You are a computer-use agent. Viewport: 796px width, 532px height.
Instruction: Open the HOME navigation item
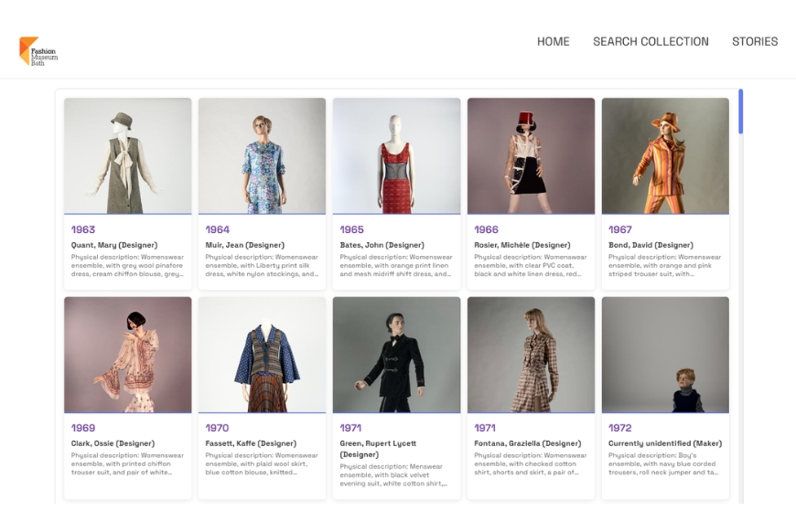(553, 41)
